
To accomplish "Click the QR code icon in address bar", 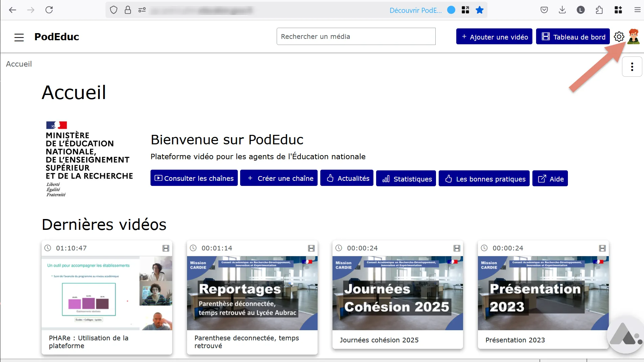I will click(465, 10).
